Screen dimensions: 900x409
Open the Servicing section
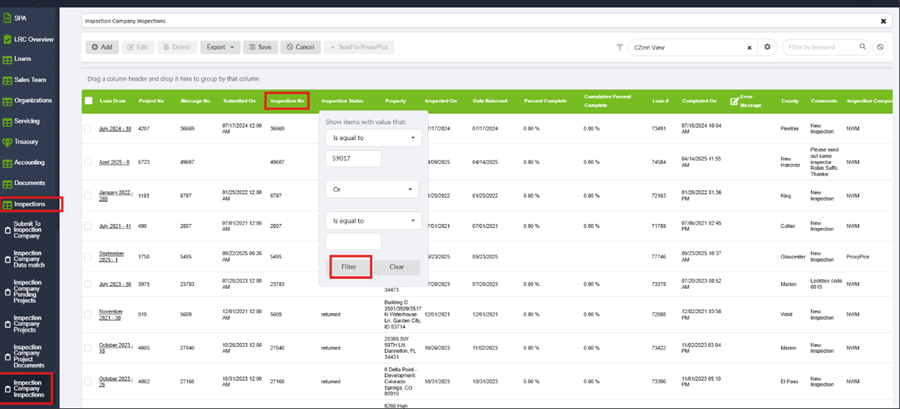point(24,121)
